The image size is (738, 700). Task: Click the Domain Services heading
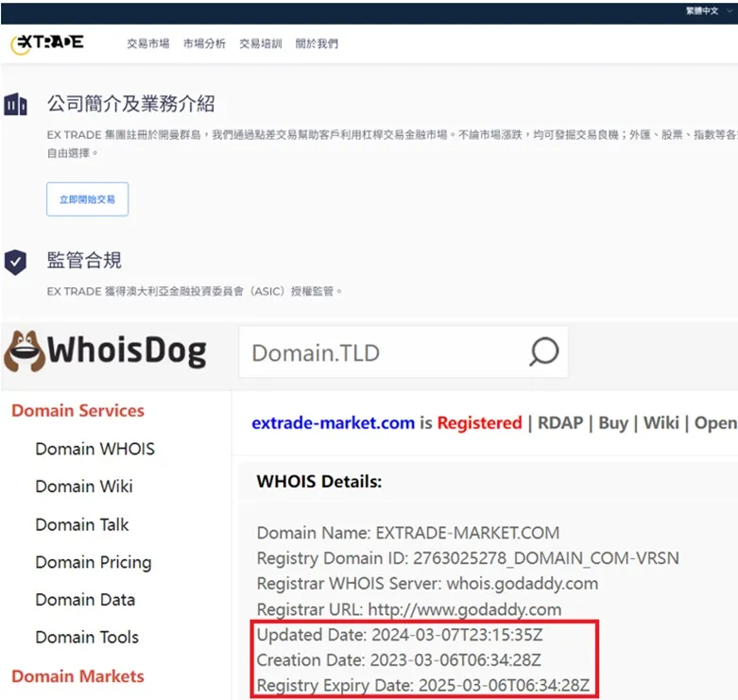coord(78,411)
